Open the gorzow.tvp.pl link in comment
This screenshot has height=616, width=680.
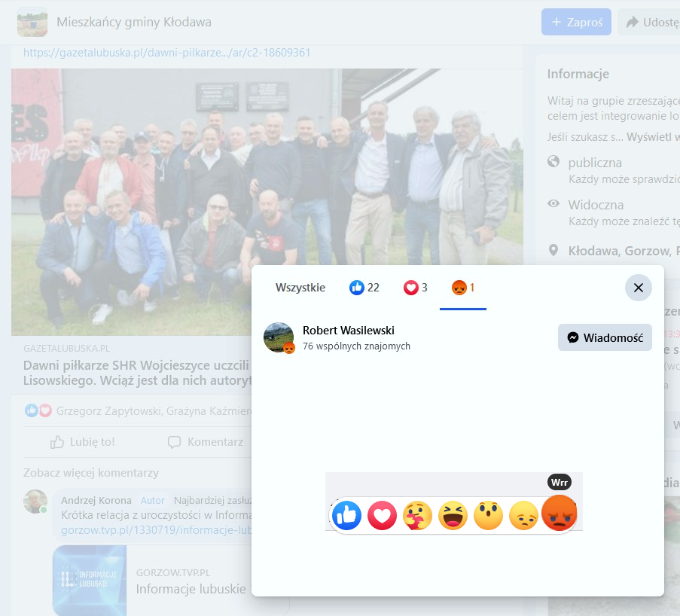pos(156,530)
